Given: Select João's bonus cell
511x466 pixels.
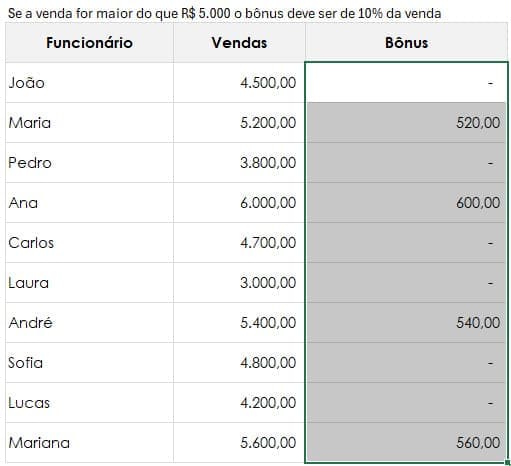Looking at the screenshot, I should pos(407,82).
